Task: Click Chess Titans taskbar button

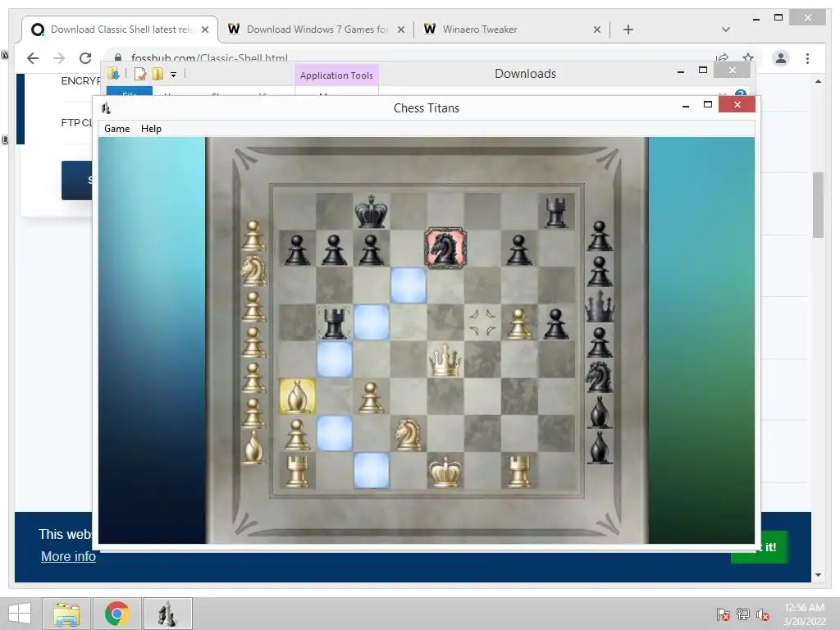Action: tap(167, 614)
